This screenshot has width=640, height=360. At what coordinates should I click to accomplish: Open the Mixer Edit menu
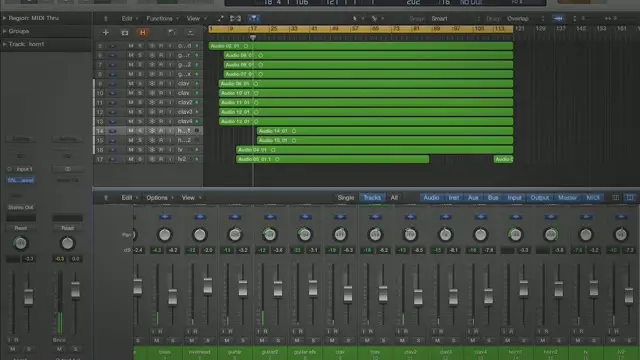129,198
